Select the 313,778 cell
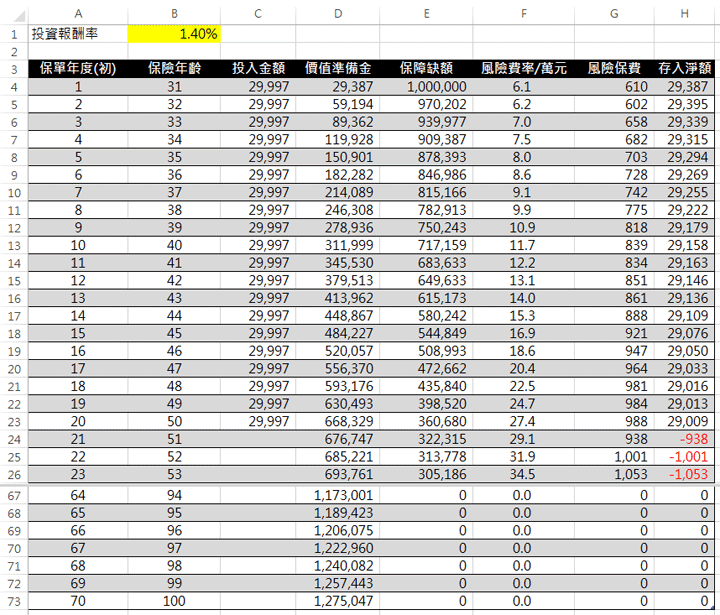Screen dimensions: 720x615 pos(426,457)
